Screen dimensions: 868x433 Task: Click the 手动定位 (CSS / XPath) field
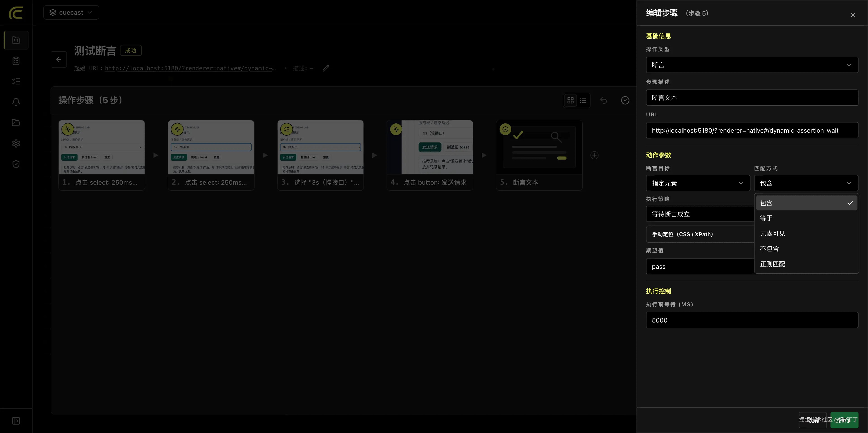(x=700, y=234)
